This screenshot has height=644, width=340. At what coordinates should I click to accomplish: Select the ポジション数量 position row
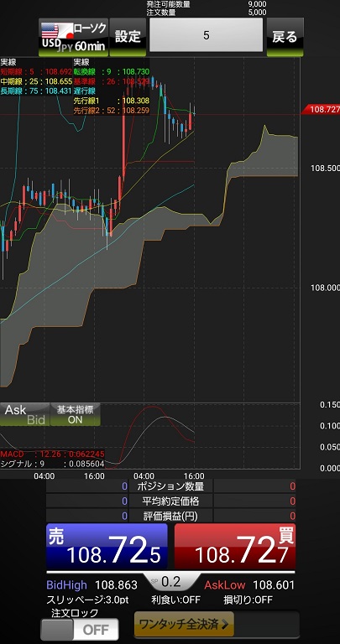tap(170, 486)
